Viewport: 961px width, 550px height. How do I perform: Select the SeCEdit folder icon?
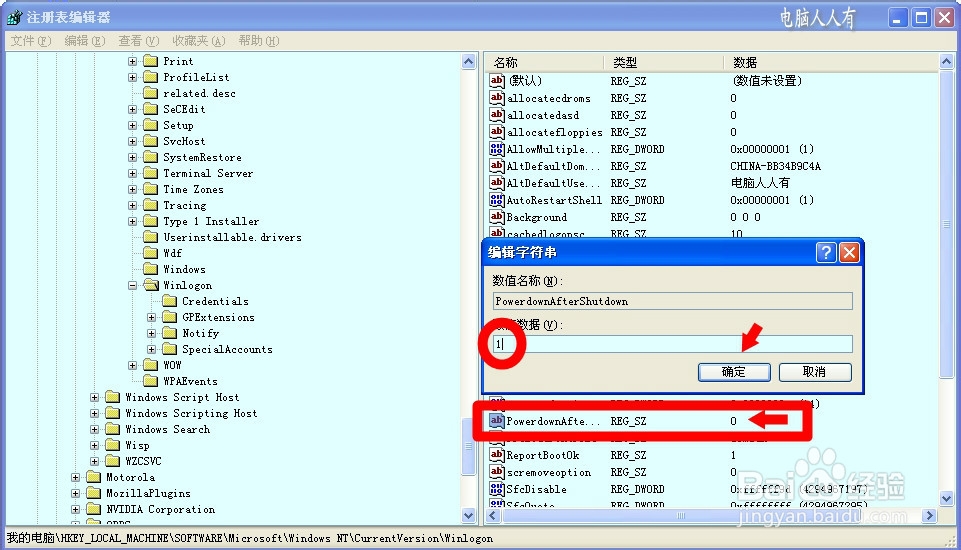point(150,109)
